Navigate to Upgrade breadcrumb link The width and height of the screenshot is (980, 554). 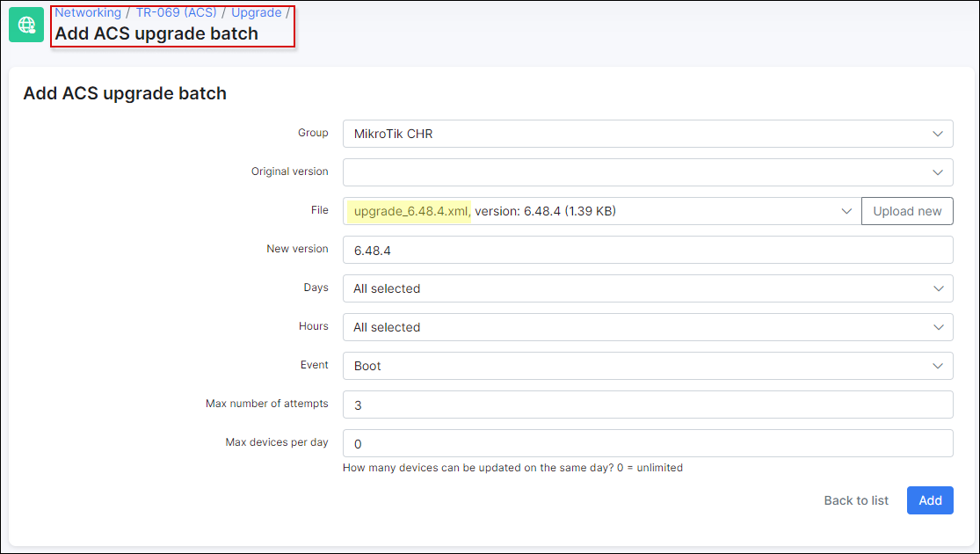[256, 13]
